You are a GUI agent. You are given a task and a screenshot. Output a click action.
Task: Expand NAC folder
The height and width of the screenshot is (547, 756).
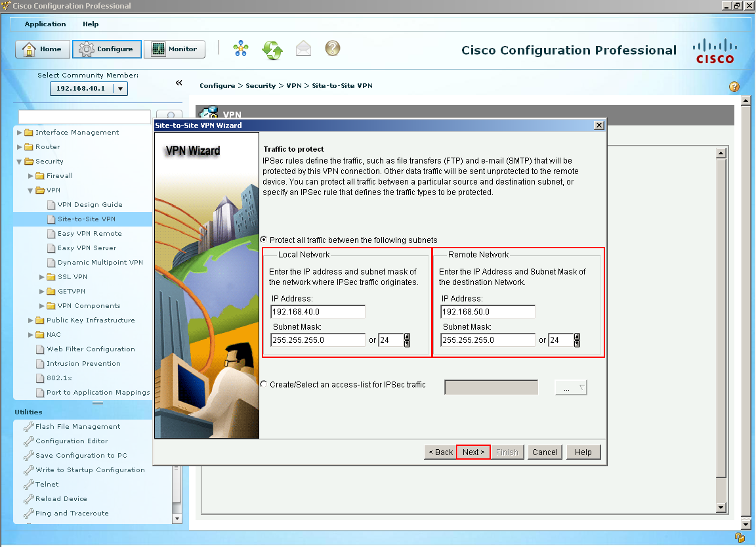[x=30, y=335]
